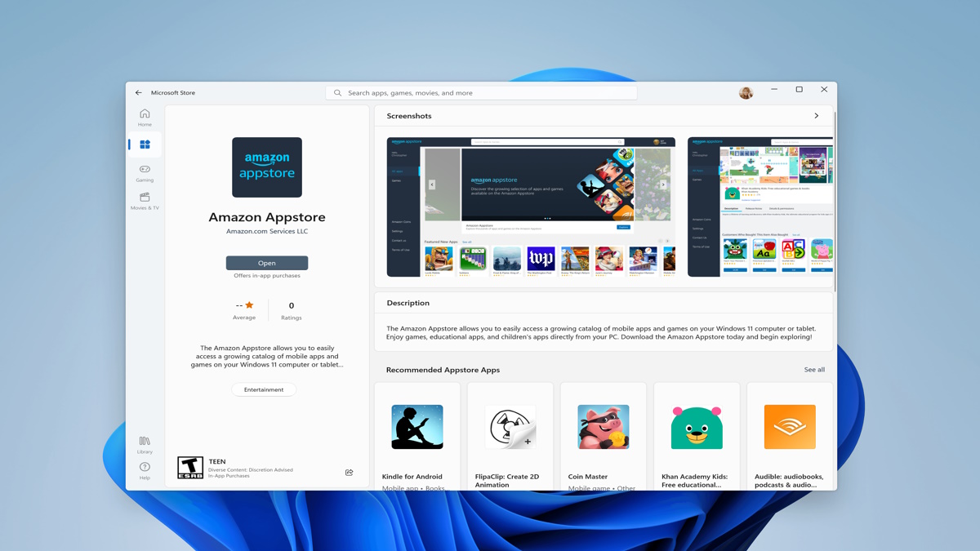The width and height of the screenshot is (980, 551).
Task: Click Recommended Appstore Apps heading
Action: coord(443,370)
